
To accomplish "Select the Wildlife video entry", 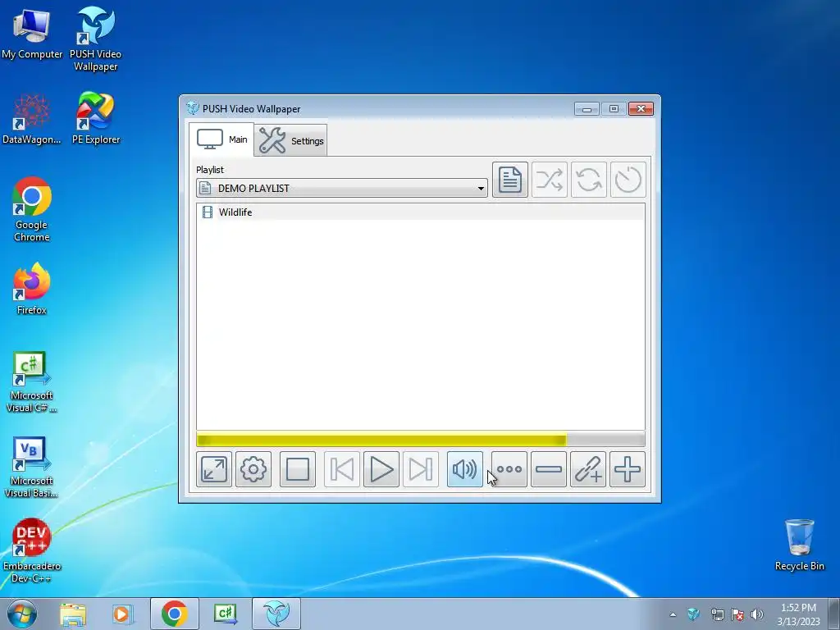I will pyautogui.click(x=421, y=212).
